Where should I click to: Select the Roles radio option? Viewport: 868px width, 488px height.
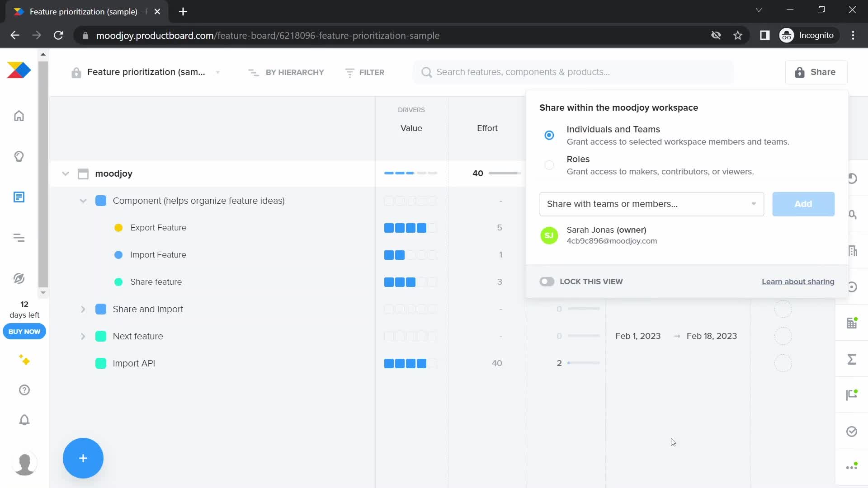point(549,165)
